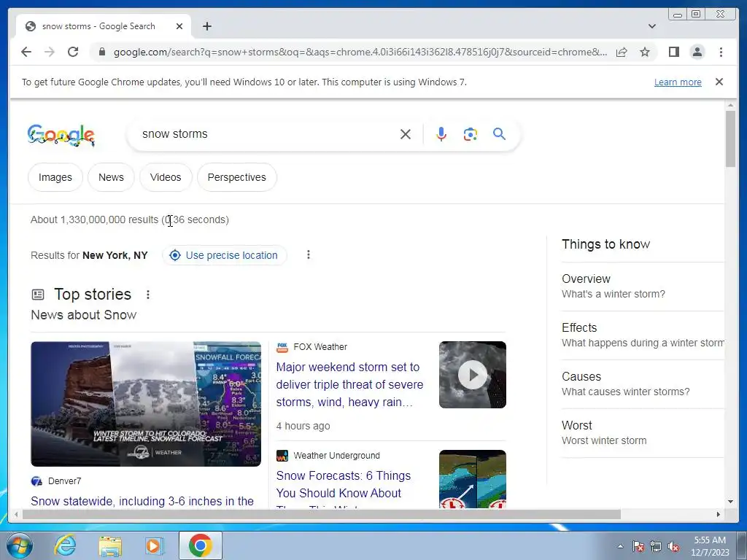This screenshot has height=560, width=747.
Task: Click the page scroll down arrow
Action: 731,502
